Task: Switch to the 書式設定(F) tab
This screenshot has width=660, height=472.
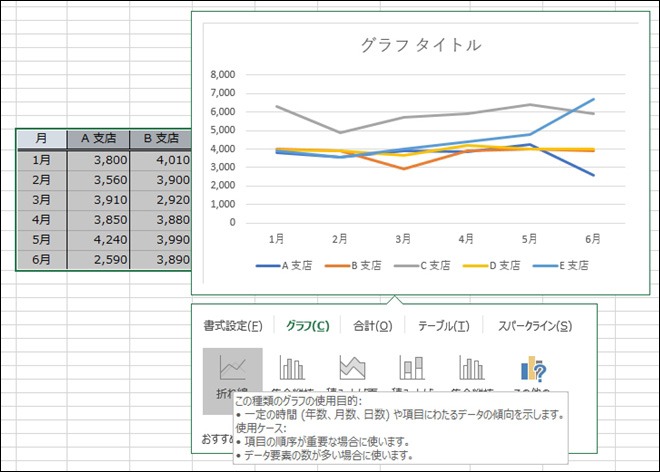Action: [x=233, y=325]
